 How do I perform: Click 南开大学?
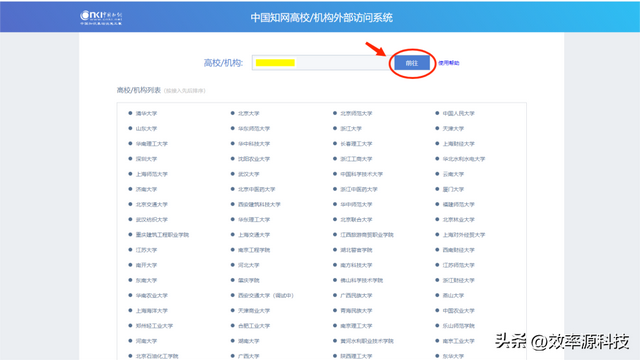click(x=146, y=265)
